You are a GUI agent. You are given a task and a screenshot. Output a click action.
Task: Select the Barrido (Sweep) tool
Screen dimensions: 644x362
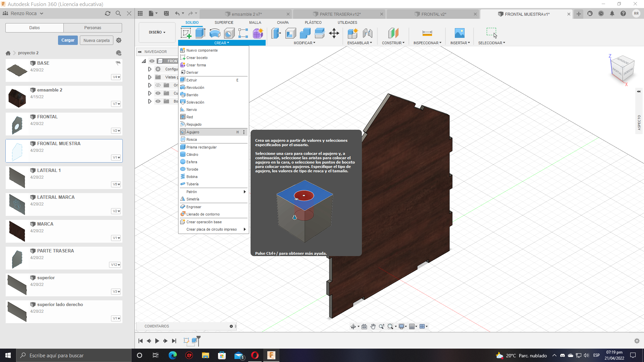coord(192,95)
